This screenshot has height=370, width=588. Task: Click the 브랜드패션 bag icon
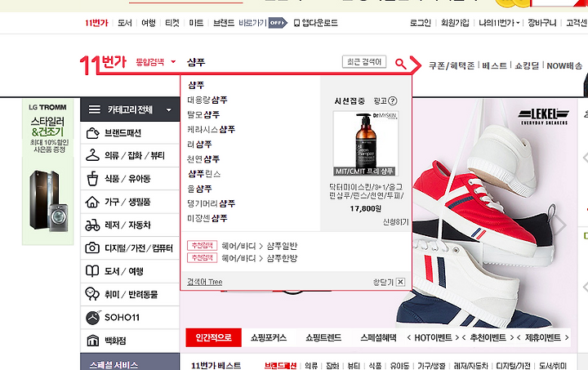pyautogui.click(x=92, y=133)
